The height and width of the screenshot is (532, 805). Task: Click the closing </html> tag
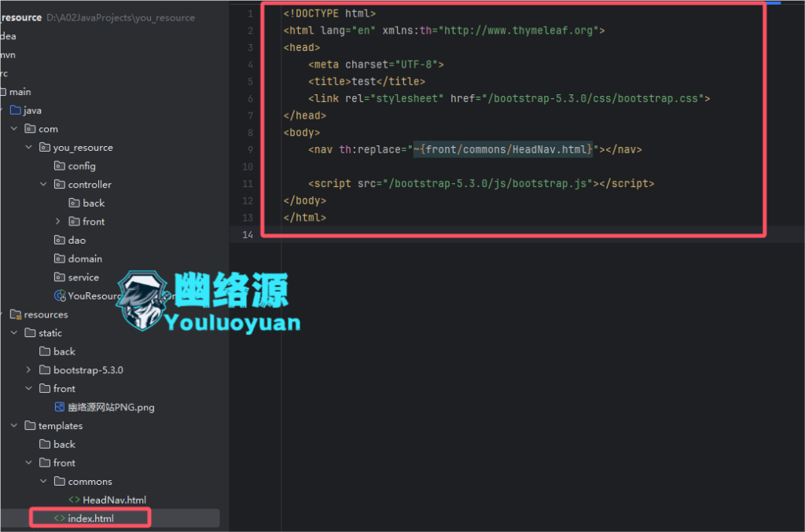coord(305,218)
